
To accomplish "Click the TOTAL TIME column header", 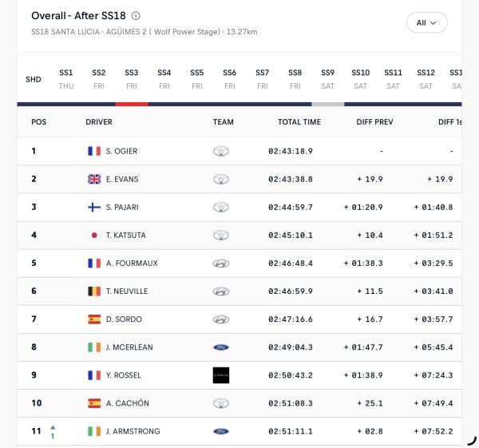I will (x=299, y=122).
